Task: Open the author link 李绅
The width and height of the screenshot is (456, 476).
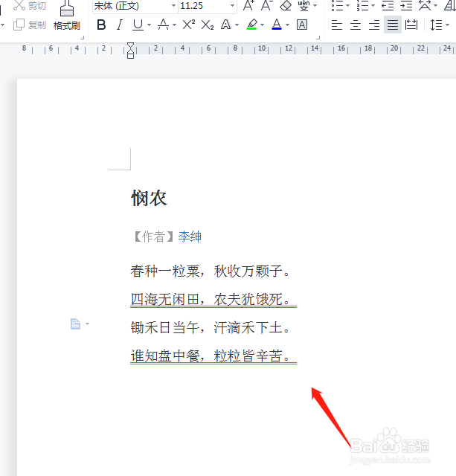Action: point(190,237)
